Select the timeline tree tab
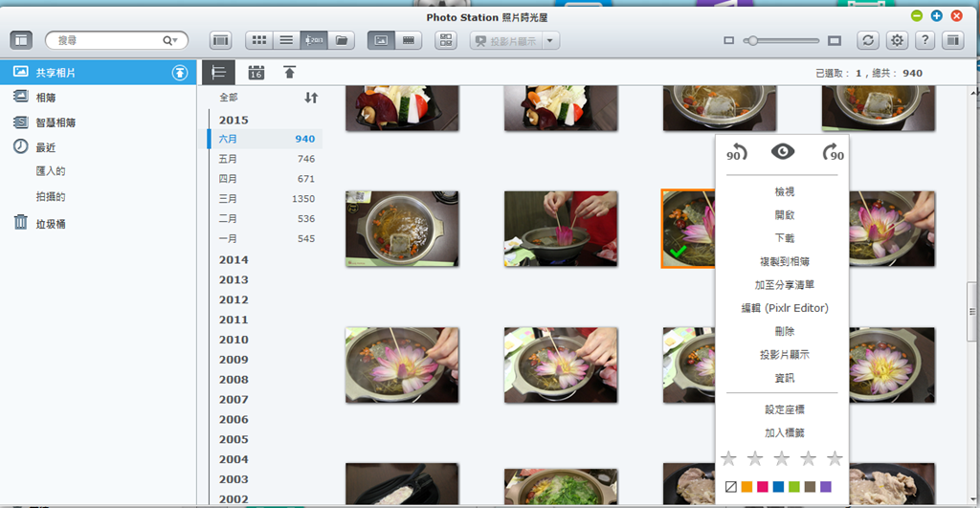Viewport: 980px width, 508px height. tap(218, 73)
